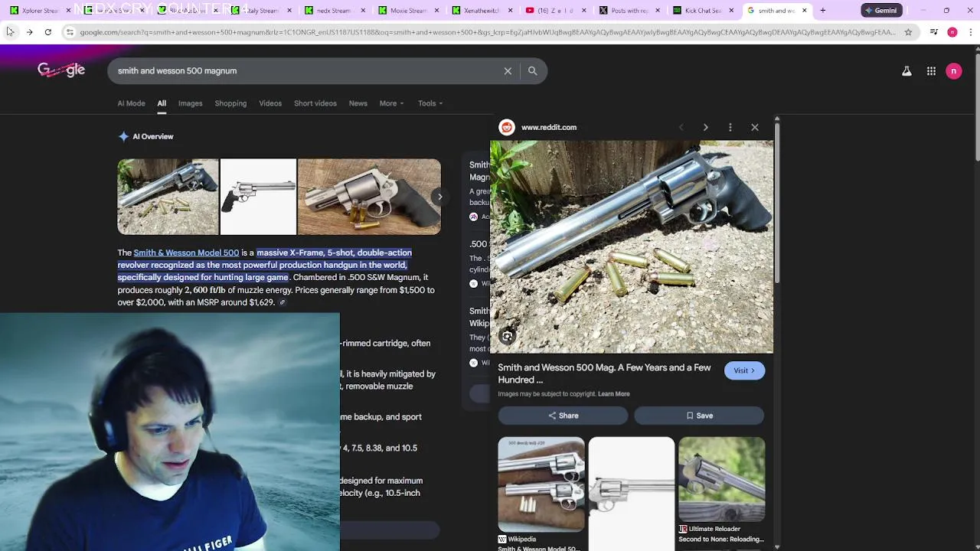Screen dimensions: 980x551
Task: Close the reddit image preview panel
Action: [754, 127]
